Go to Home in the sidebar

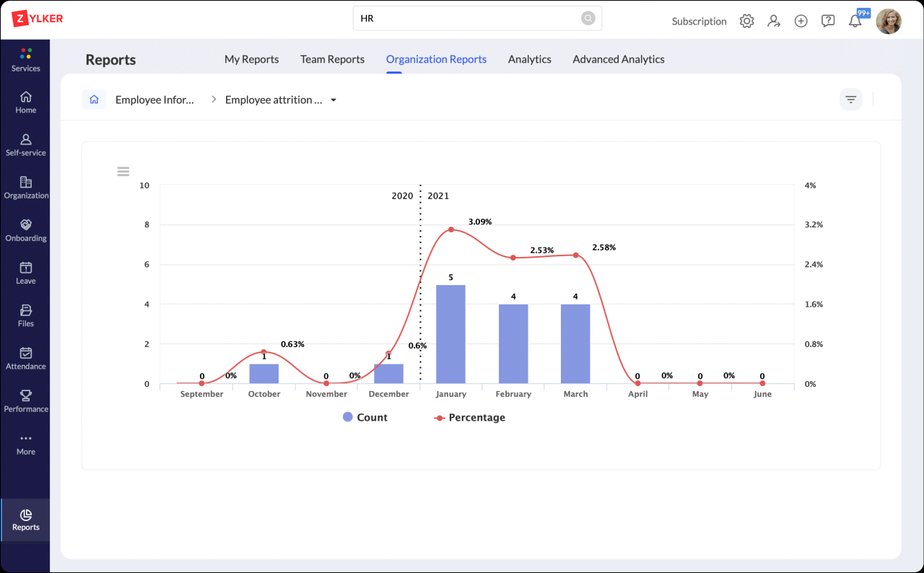[26, 97]
